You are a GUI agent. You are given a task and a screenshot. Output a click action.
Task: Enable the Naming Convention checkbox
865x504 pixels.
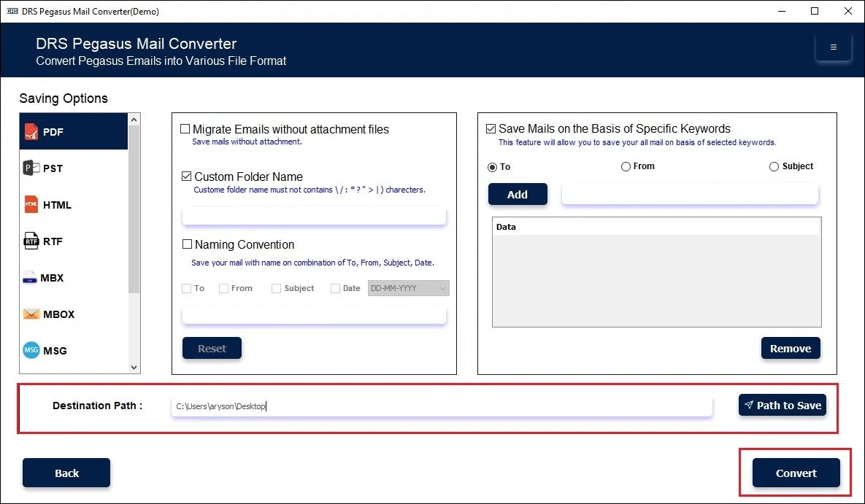point(187,244)
